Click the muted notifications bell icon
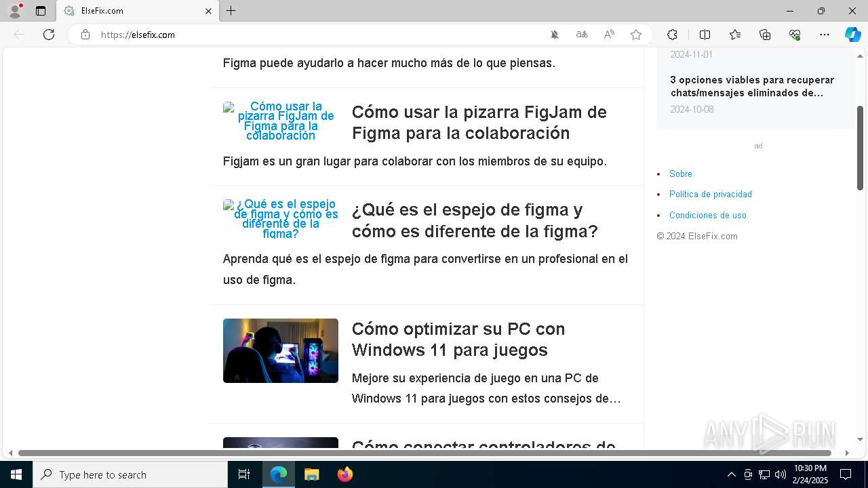The height and width of the screenshot is (488, 868). [x=555, y=35]
